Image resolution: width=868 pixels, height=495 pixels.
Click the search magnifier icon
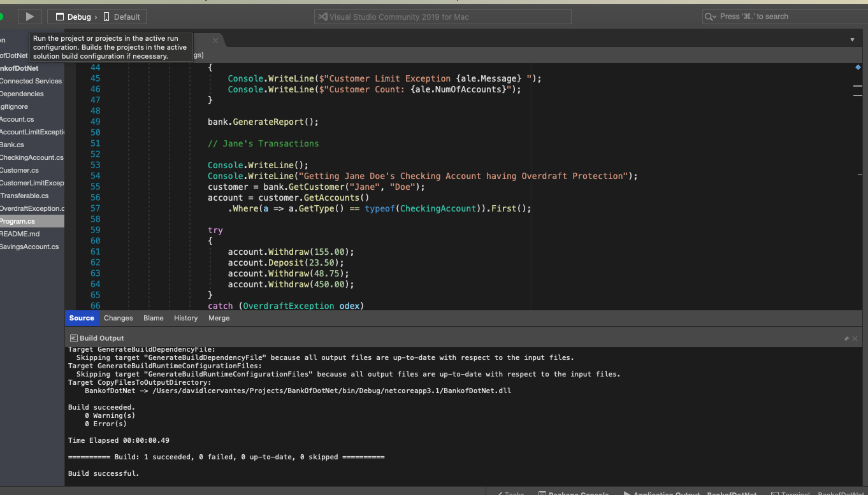(x=711, y=17)
